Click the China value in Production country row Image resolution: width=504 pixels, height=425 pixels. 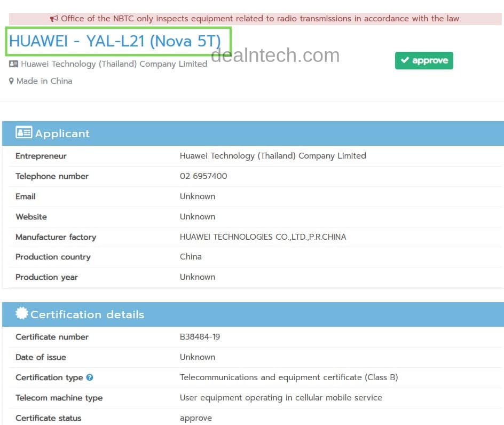pyautogui.click(x=191, y=257)
